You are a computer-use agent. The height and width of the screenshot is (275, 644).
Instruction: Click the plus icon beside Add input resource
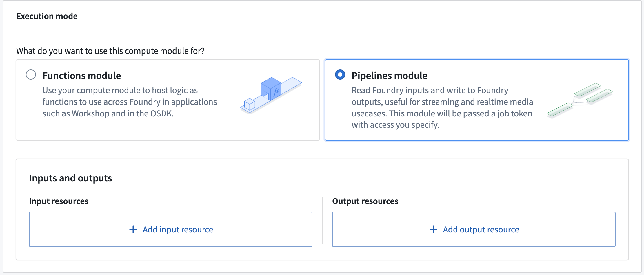tap(133, 229)
